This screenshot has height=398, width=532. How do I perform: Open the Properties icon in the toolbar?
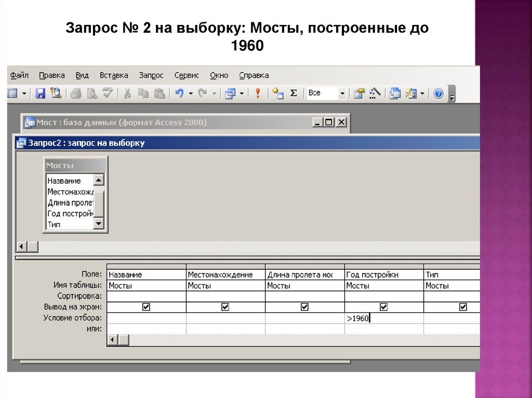360,93
